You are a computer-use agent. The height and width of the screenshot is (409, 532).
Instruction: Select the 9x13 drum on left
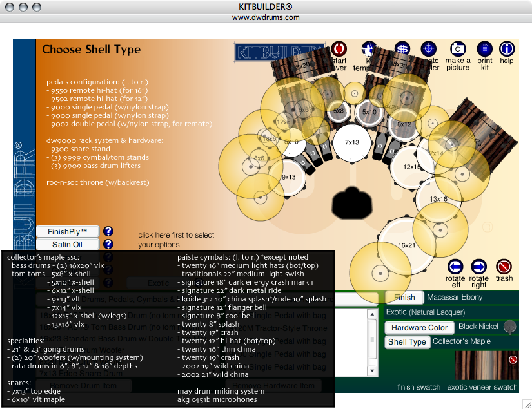click(x=288, y=177)
